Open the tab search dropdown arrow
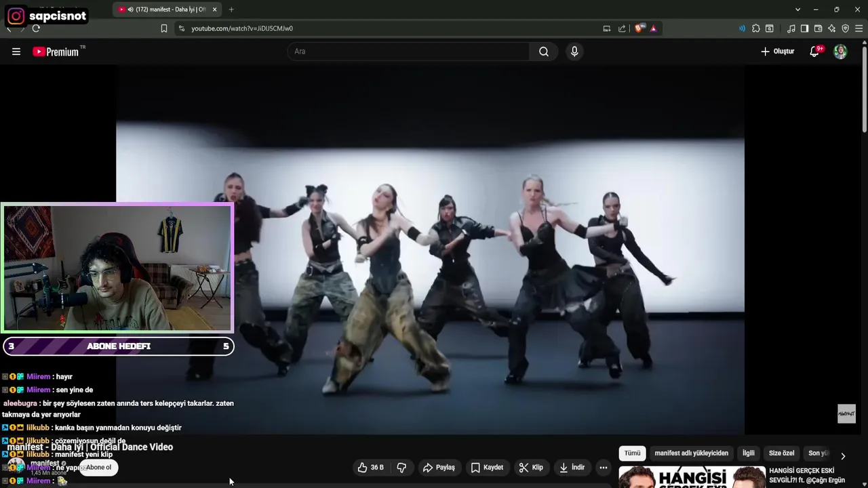868x488 pixels. point(797,9)
